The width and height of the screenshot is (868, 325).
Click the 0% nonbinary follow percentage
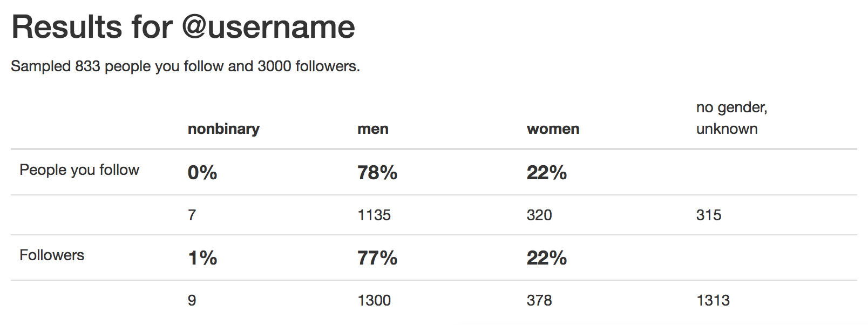[202, 173]
